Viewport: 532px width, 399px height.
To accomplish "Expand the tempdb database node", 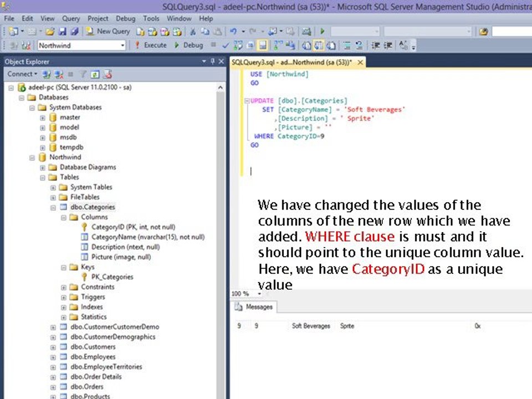I will coord(43,147).
